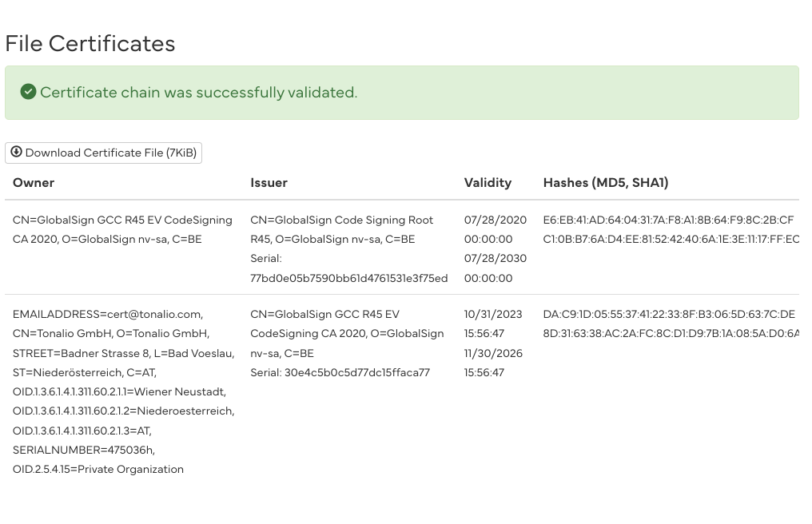Click the download arrow icon

click(x=16, y=152)
